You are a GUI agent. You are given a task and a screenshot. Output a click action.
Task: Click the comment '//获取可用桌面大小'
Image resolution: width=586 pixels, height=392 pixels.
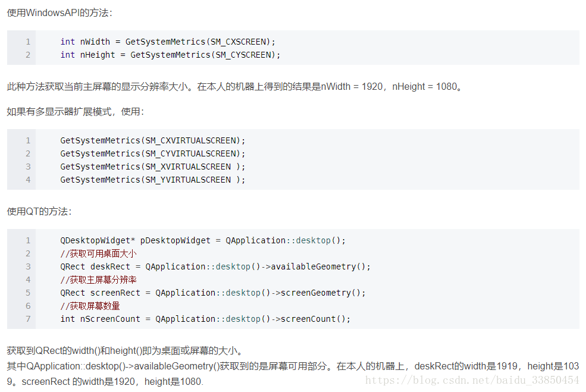(98, 254)
